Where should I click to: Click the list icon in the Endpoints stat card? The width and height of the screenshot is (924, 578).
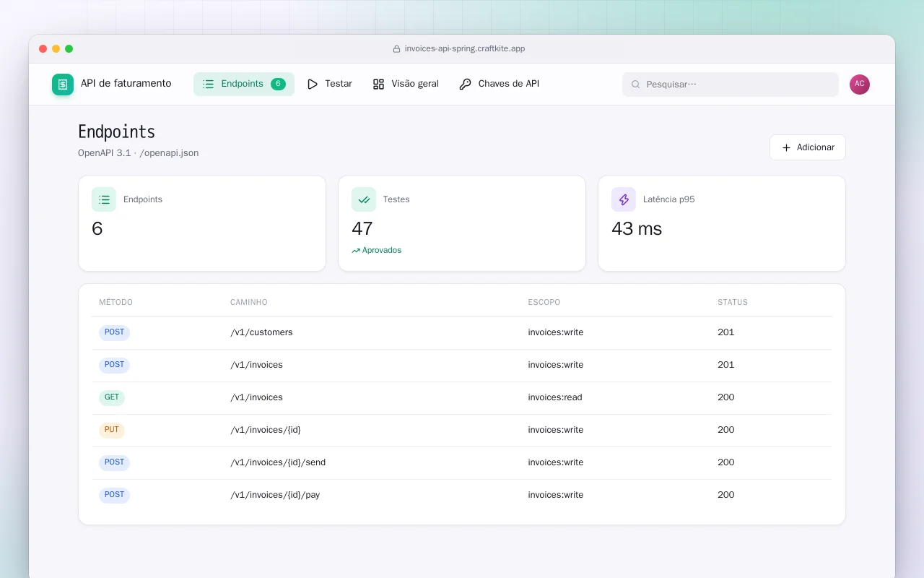(x=104, y=199)
